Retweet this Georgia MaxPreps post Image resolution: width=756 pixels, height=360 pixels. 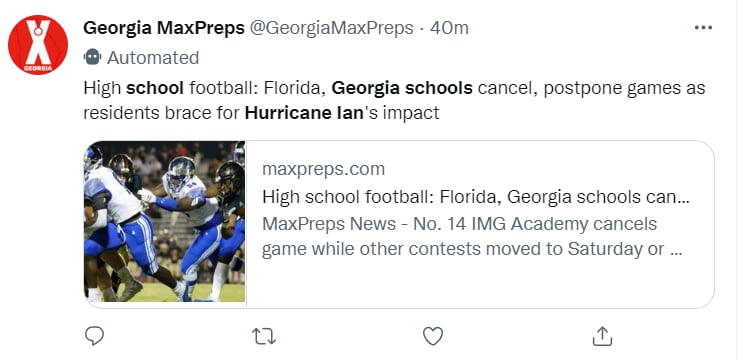pyautogui.click(x=264, y=336)
